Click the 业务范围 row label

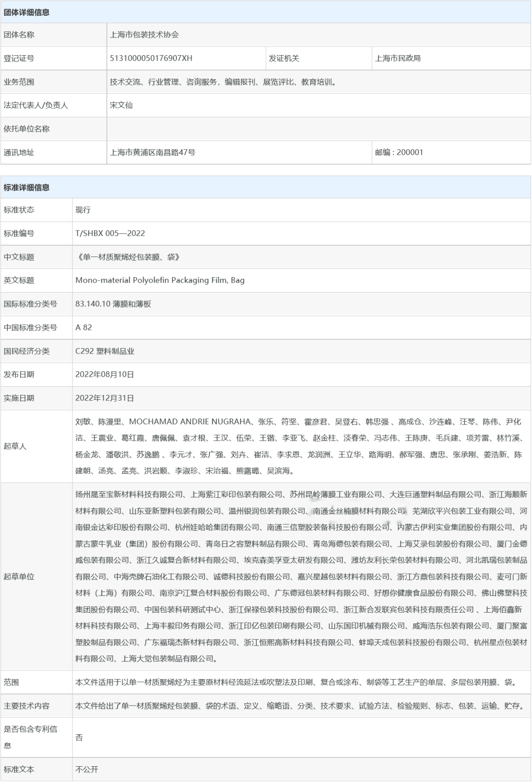pyautogui.click(x=19, y=82)
